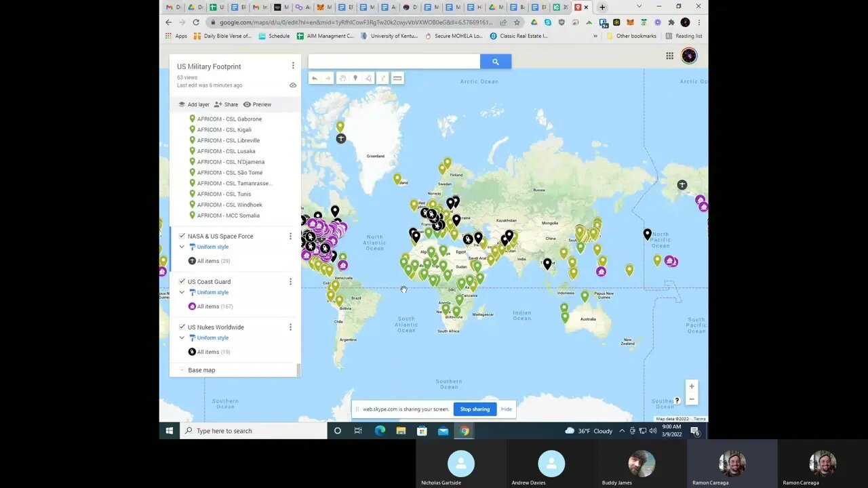This screenshot has height=488, width=868.
Task: Open the Schedule bookmark
Action: (x=274, y=36)
